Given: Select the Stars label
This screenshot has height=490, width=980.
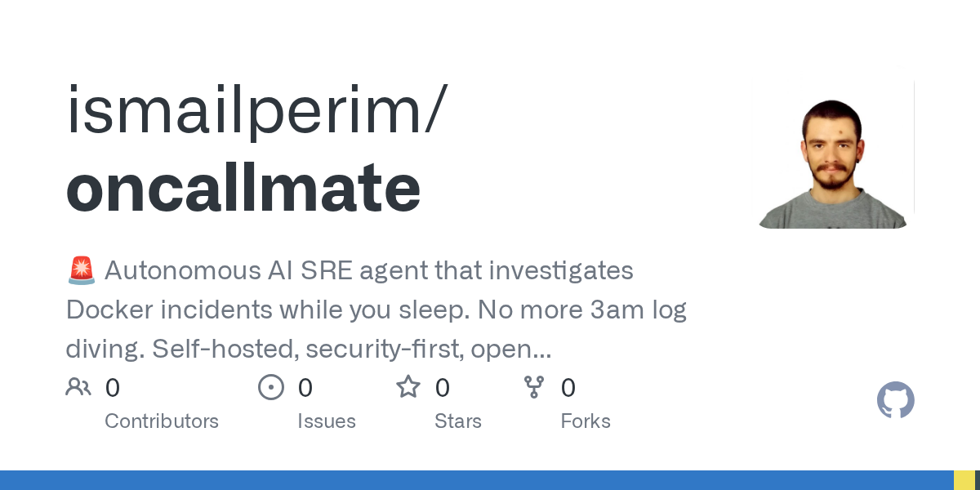Looking at the screenshot, I should coord(458,421).
